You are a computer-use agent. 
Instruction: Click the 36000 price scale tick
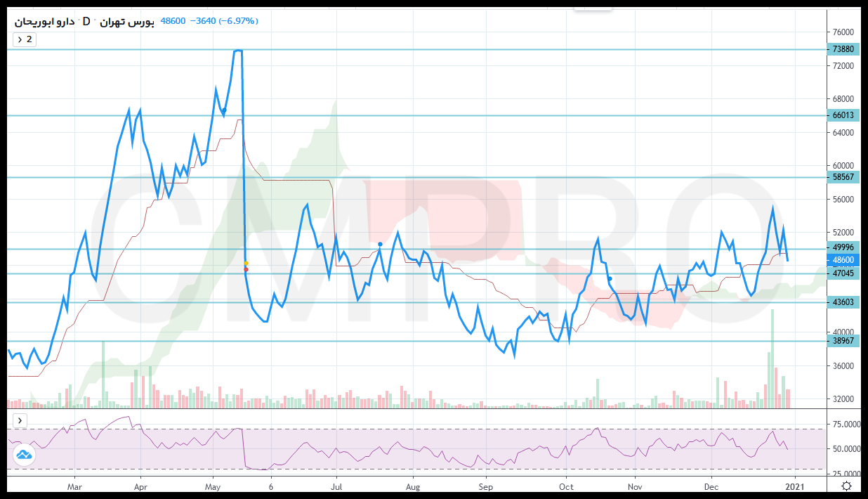(843, 366)
